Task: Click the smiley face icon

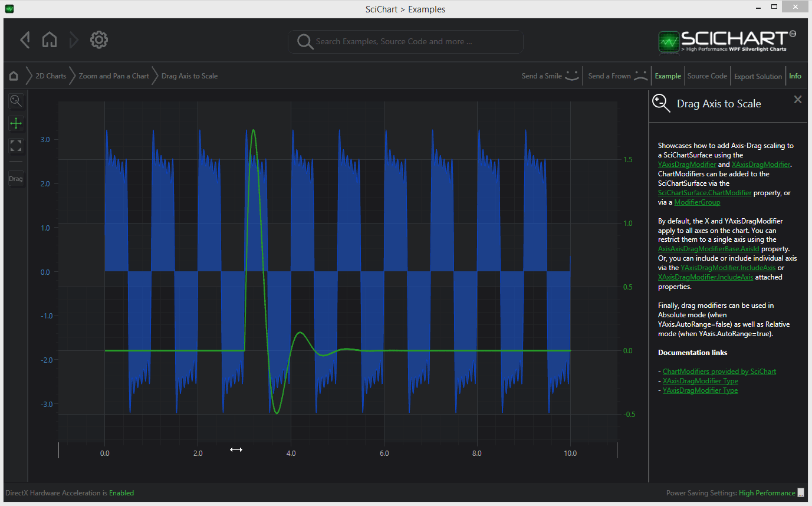Action: pyautogui.click(x=572, y=75)
